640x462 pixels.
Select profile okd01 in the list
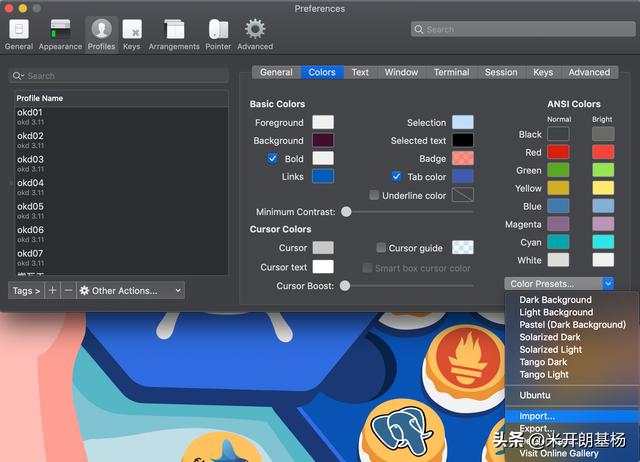click(121, 117)
